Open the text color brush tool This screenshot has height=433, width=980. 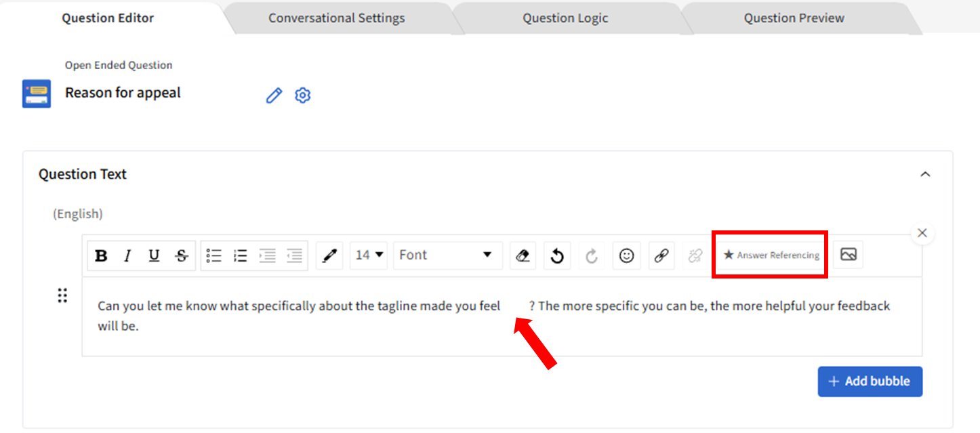pyautogui.click(x=329, y=255)
